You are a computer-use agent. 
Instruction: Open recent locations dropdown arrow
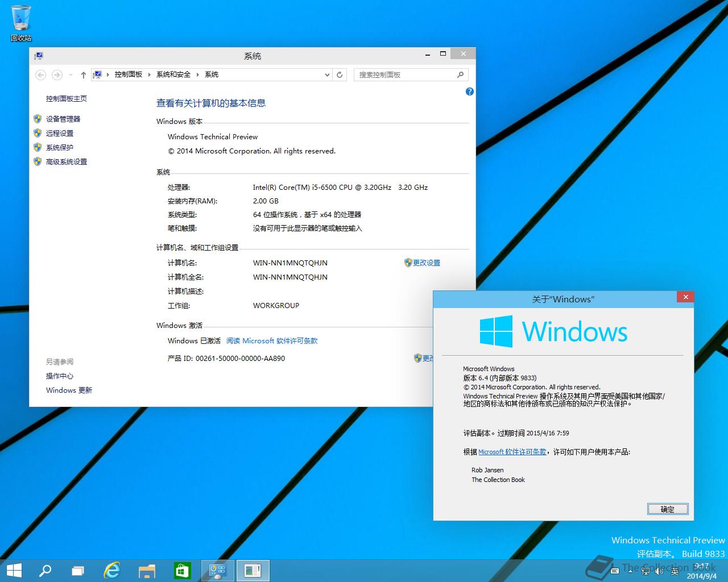click(71, 75)
